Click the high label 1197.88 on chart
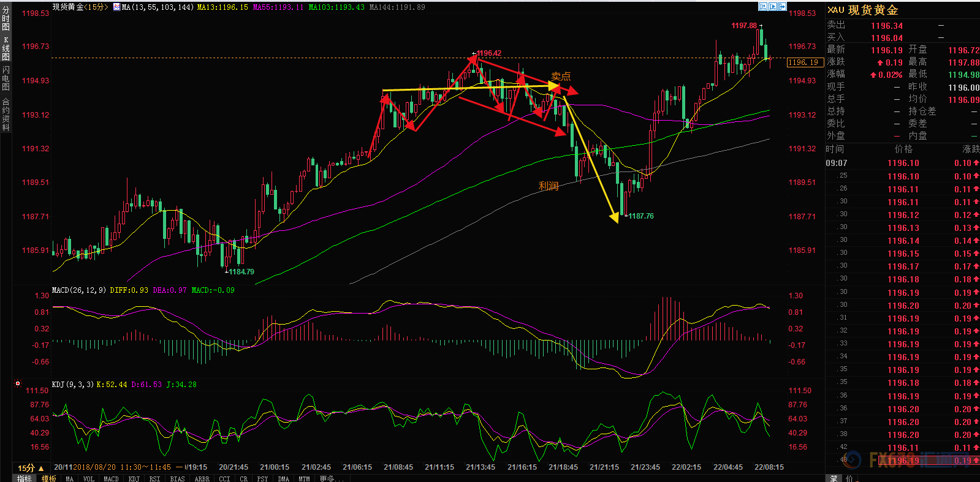 [x=743, y=26]
